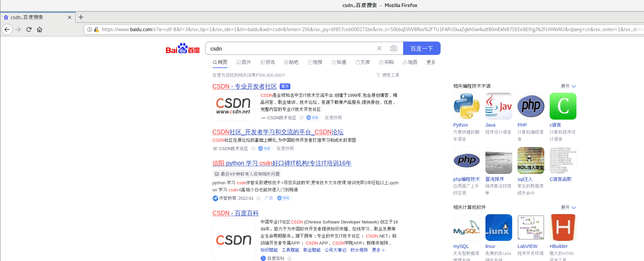Switch to 文库 search tab

click(363, 62)
